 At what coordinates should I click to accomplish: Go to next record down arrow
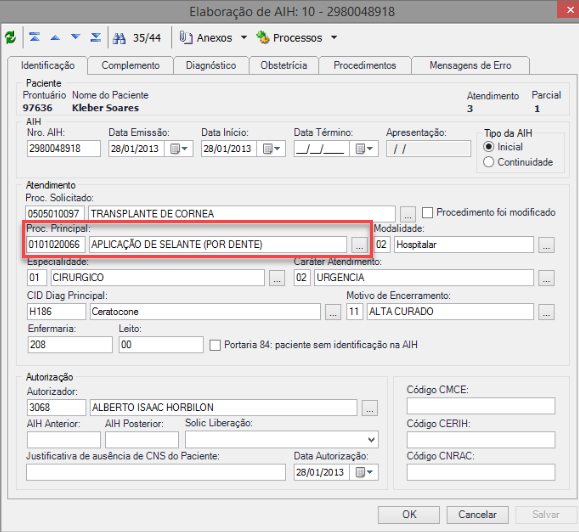pyautogui.click(x=76, y=37)
